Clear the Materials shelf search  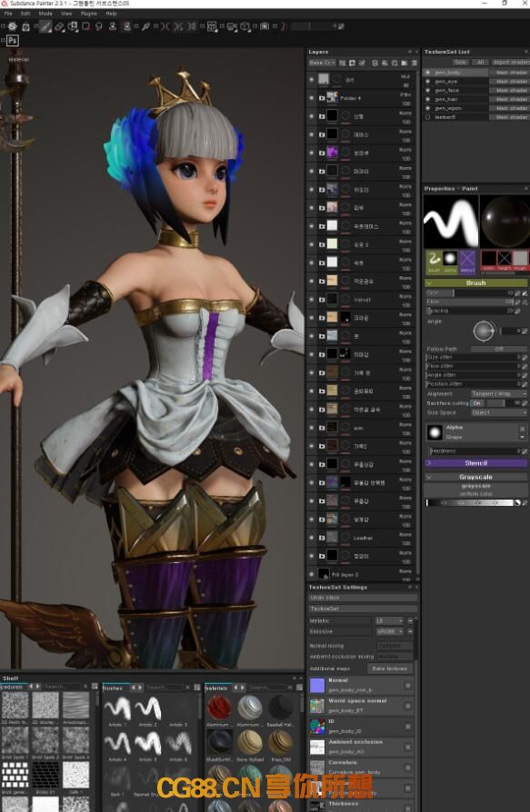click(x=290, y=688)
